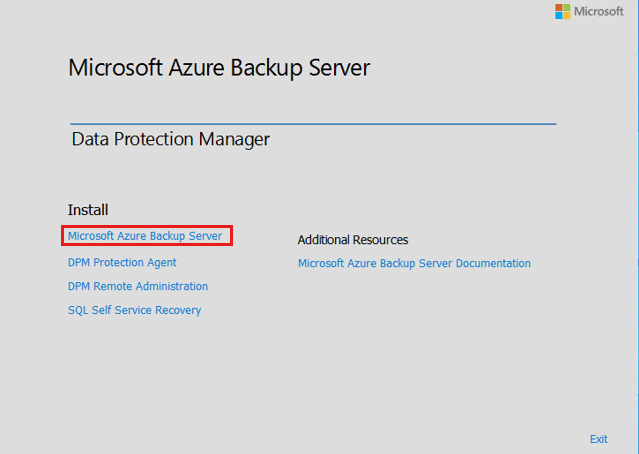639x454 pixels.
Task: Click the Data Protection Manager subtitle
Action: click(171, 140)
